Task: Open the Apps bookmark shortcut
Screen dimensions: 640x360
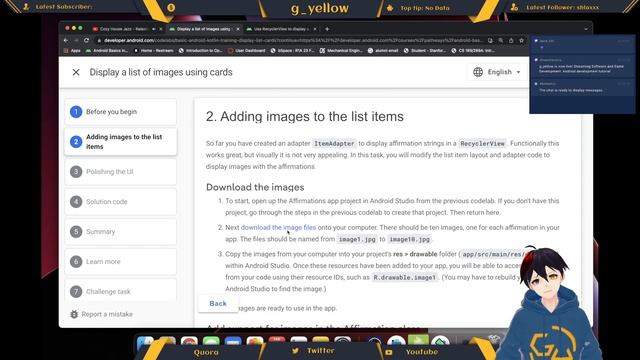Action: (x=72, y=51)
